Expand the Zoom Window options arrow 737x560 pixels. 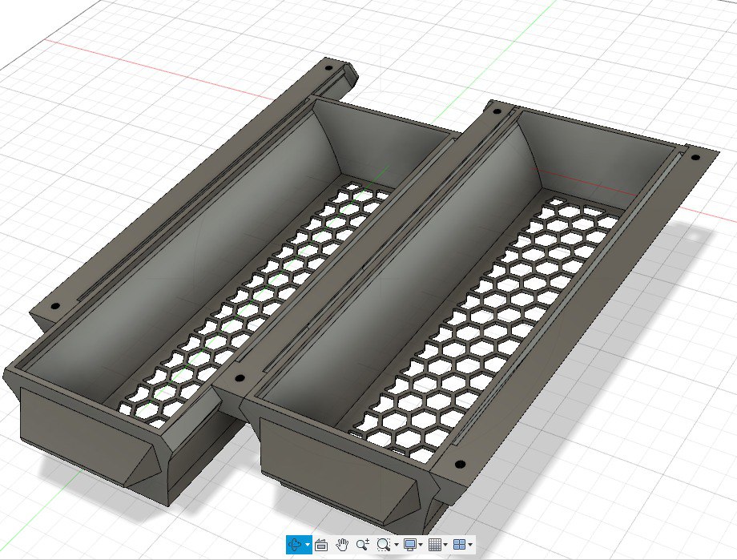(397, 545)
